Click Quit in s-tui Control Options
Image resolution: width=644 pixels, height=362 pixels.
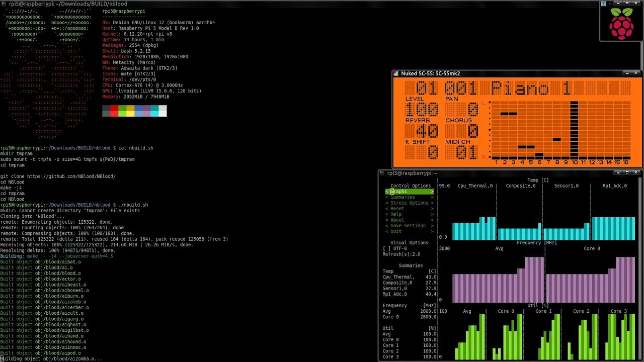click(x=410, y=231)
